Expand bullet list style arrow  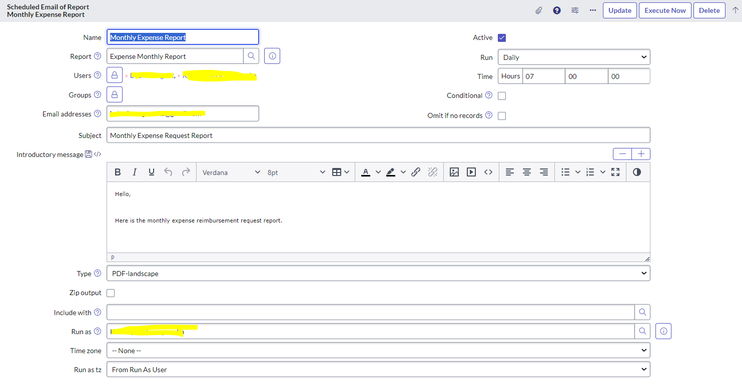[x=577, y=172]
